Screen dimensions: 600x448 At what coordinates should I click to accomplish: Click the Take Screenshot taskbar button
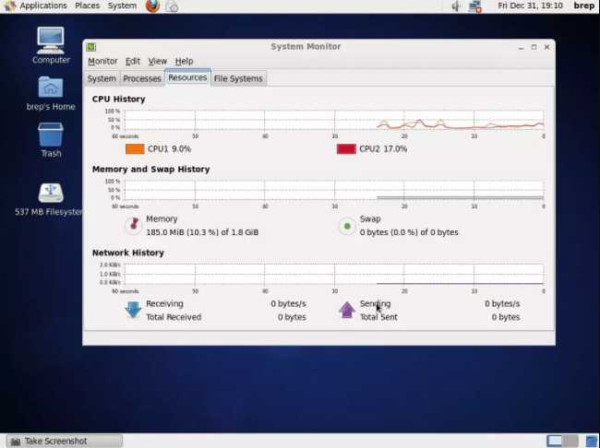[x=62, y=441]
